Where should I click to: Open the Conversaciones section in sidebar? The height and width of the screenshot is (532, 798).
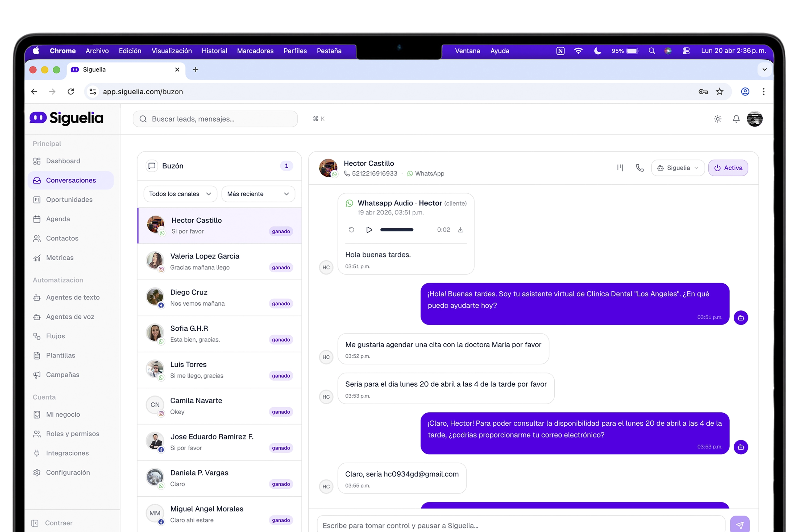[x=70, y=180]
